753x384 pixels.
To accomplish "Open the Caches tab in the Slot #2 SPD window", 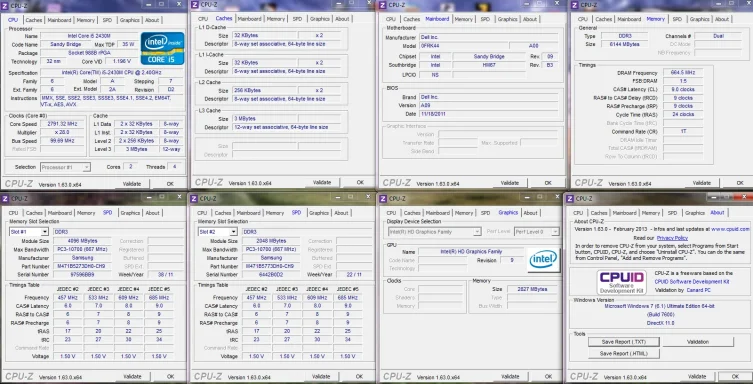I will click(x=223, y=213).
